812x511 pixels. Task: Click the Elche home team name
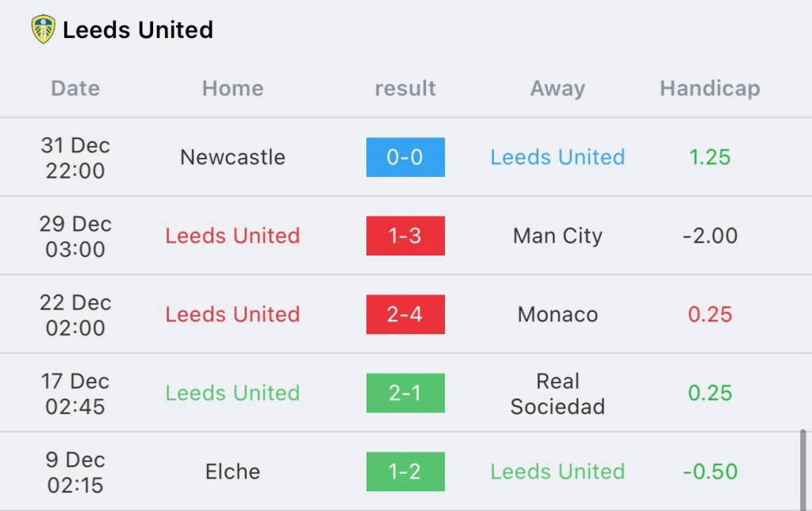click(x=232, y=471)
